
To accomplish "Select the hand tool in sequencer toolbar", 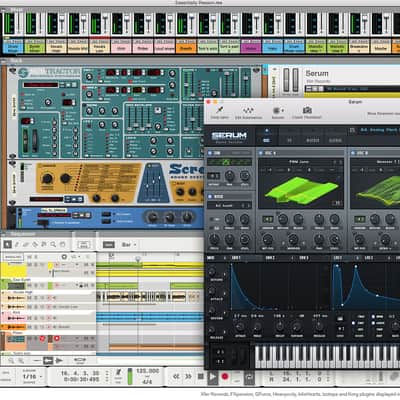I will (62, 245).
